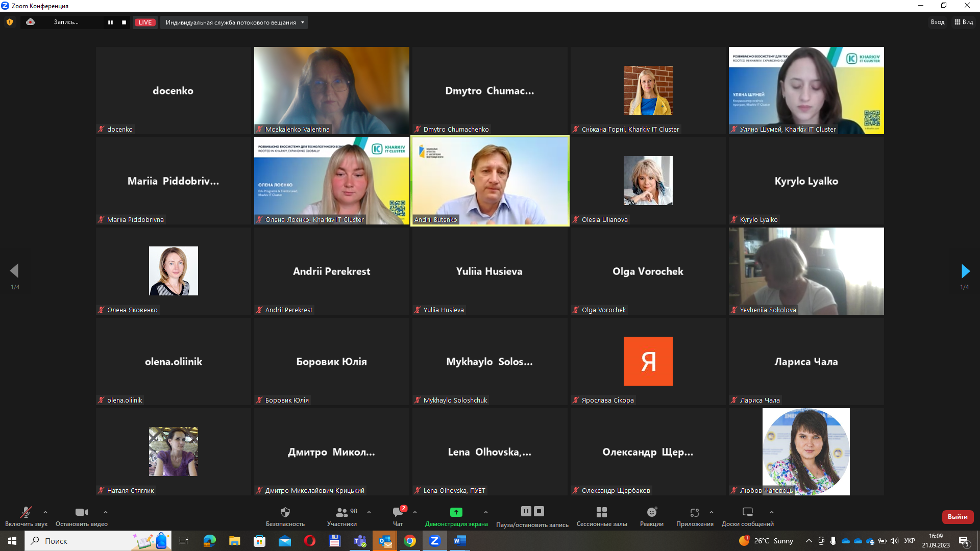Expand screen share options arrow
This screenshot has height=551, width=980.
(485, 512)
